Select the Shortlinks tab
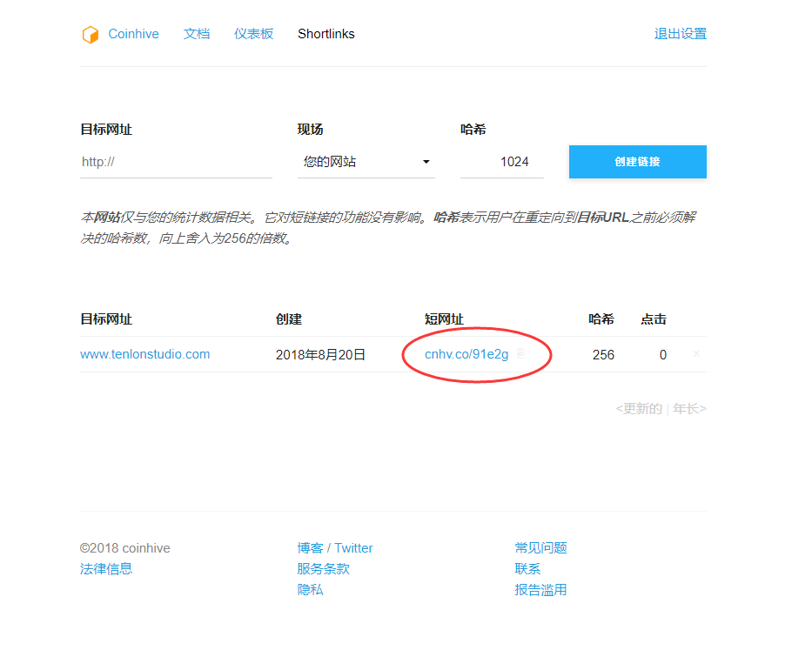Image resolution: width=812 pixels, height=657 pixels. pos(325,34)
